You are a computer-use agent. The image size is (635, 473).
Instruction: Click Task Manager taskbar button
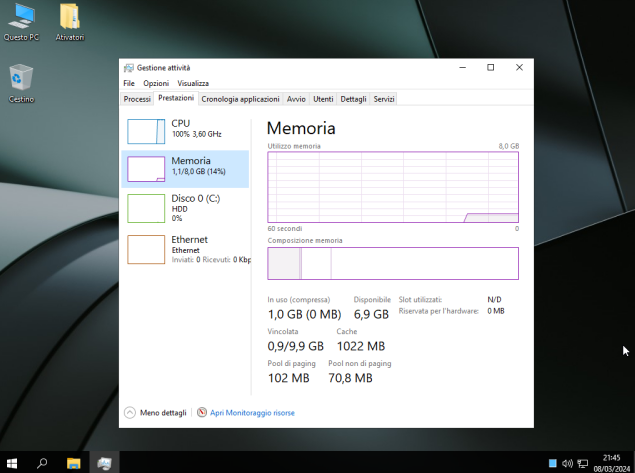pos(104,463)
